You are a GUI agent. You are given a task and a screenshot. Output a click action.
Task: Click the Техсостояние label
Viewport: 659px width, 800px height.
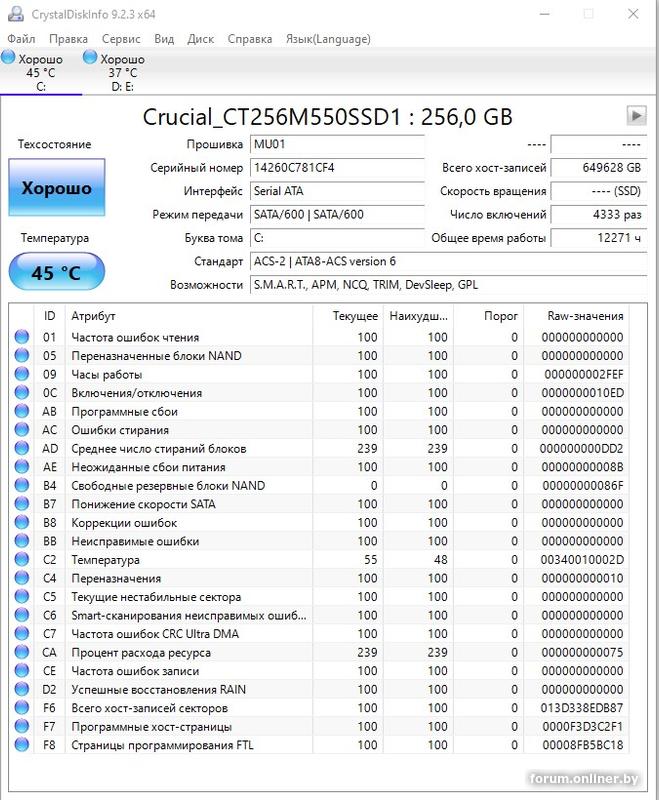click(55, 144)
